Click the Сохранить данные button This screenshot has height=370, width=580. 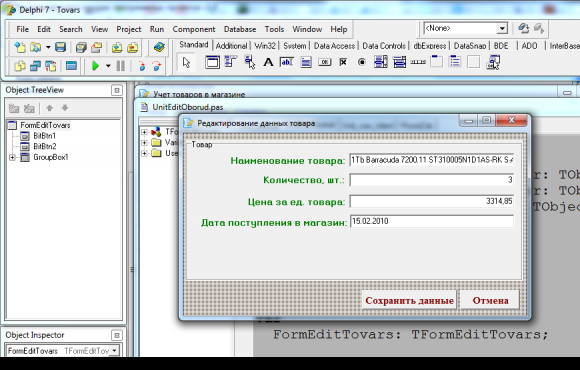click(x=409, y=300)
